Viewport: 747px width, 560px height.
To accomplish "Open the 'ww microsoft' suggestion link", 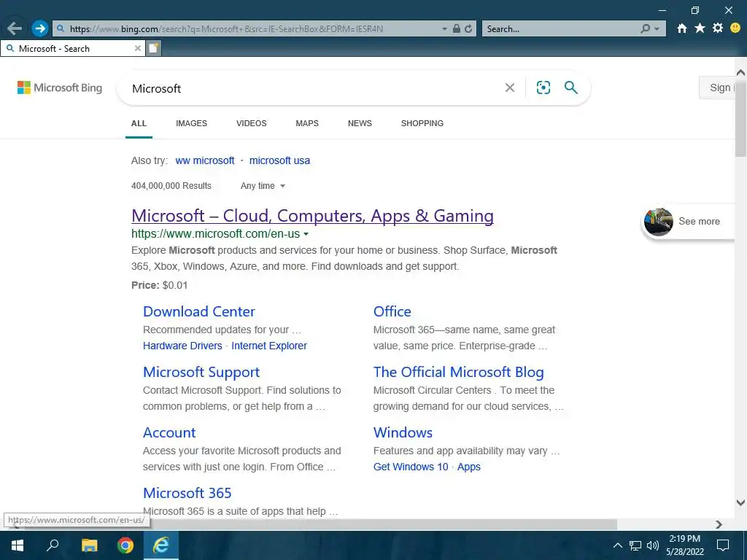I will pos(205,160).
